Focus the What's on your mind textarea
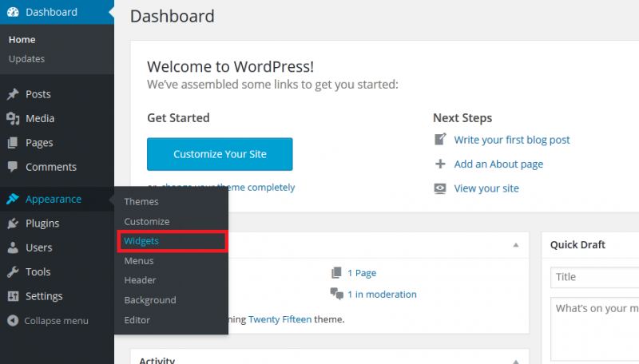 pos(594,329)
